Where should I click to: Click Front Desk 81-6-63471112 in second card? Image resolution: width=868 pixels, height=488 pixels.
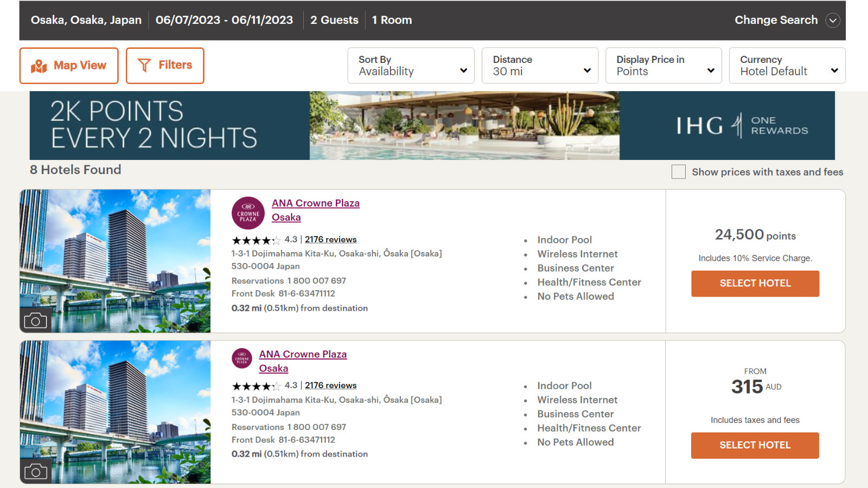(x=283, y=440)
